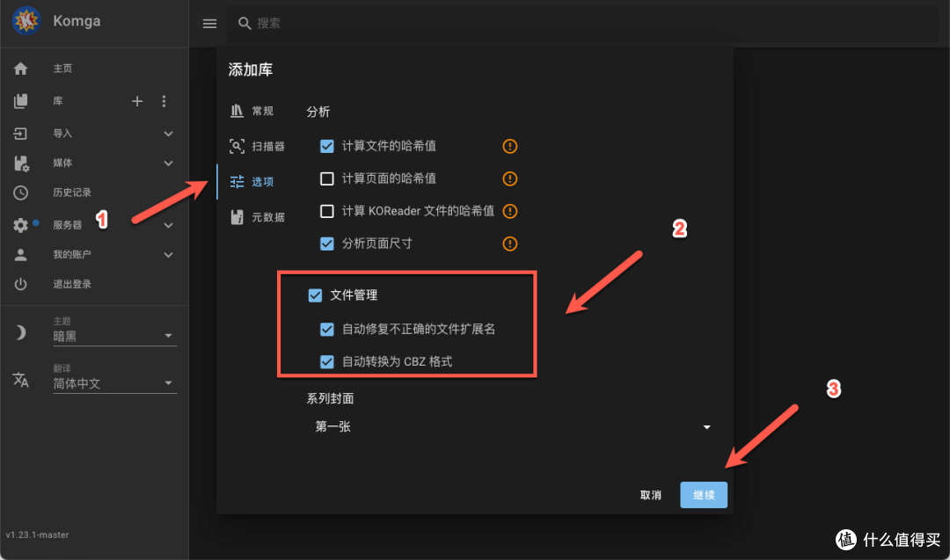The image size is (950, 560).
Task: Open the hamburger menu icon
Action: point(209,24)
